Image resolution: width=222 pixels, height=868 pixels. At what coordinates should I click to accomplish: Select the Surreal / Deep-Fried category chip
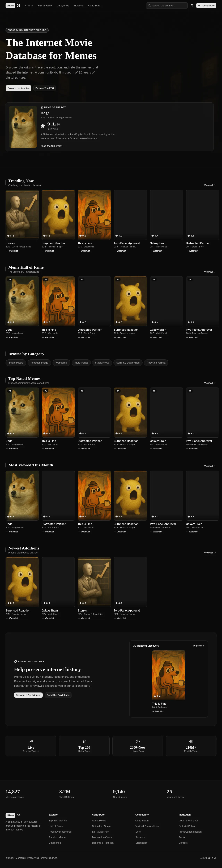[x=128, y=362]
